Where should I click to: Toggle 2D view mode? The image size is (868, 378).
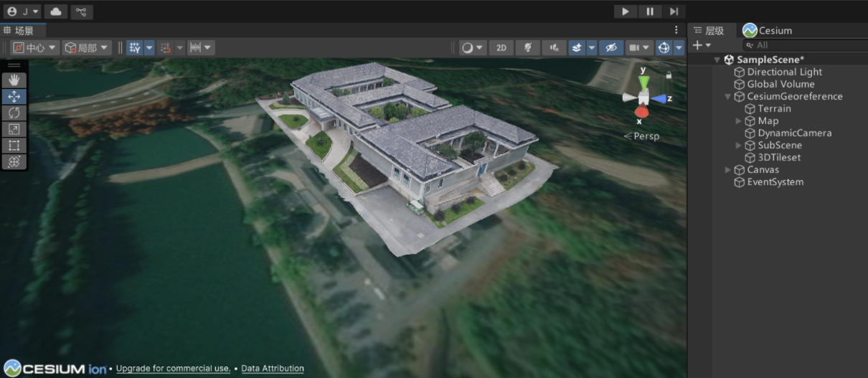[x=501, y=48]
